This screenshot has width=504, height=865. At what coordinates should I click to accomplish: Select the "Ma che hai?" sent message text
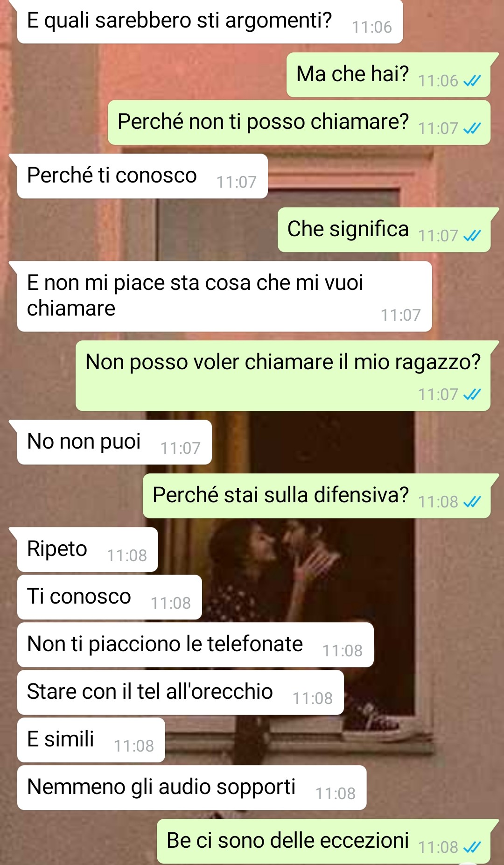353,74
